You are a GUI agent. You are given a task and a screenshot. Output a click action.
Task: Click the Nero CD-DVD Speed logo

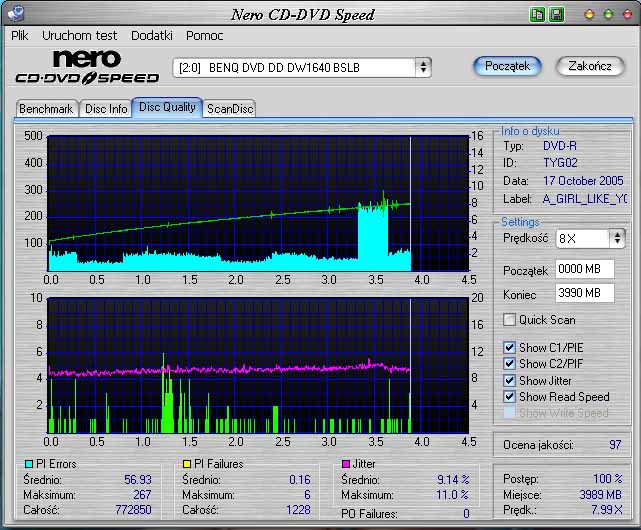(87, 67)
